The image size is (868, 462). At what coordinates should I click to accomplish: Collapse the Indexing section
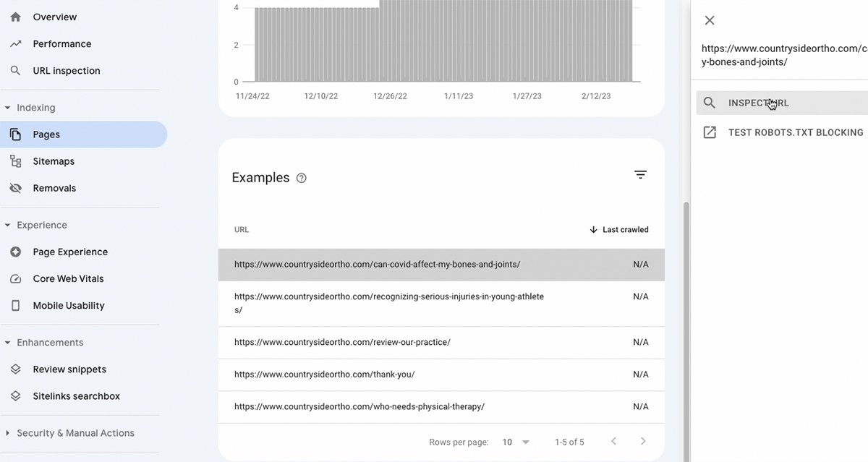[8, 108]
